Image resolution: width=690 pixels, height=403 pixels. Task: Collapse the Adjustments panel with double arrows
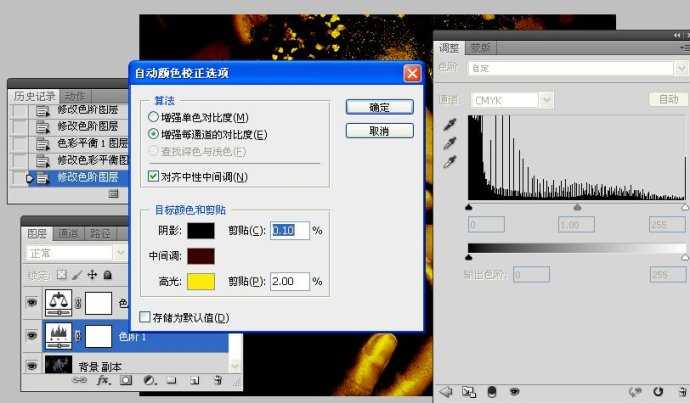(677, 35)
